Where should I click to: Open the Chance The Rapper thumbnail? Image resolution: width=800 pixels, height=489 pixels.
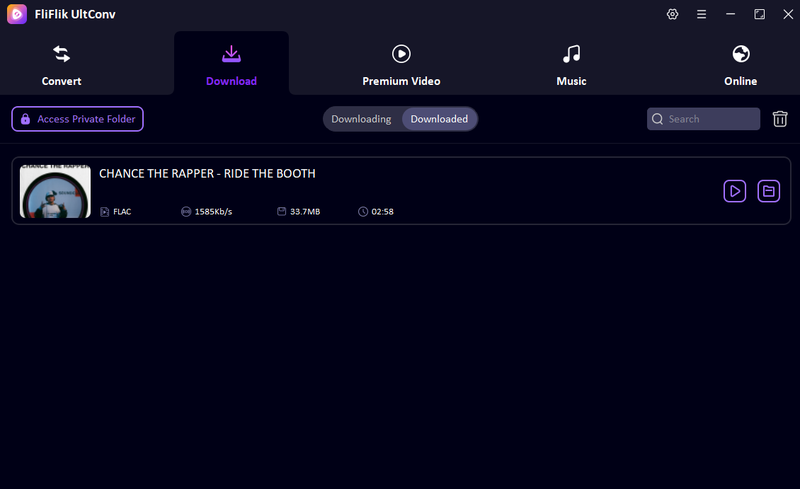coord(55,191)
